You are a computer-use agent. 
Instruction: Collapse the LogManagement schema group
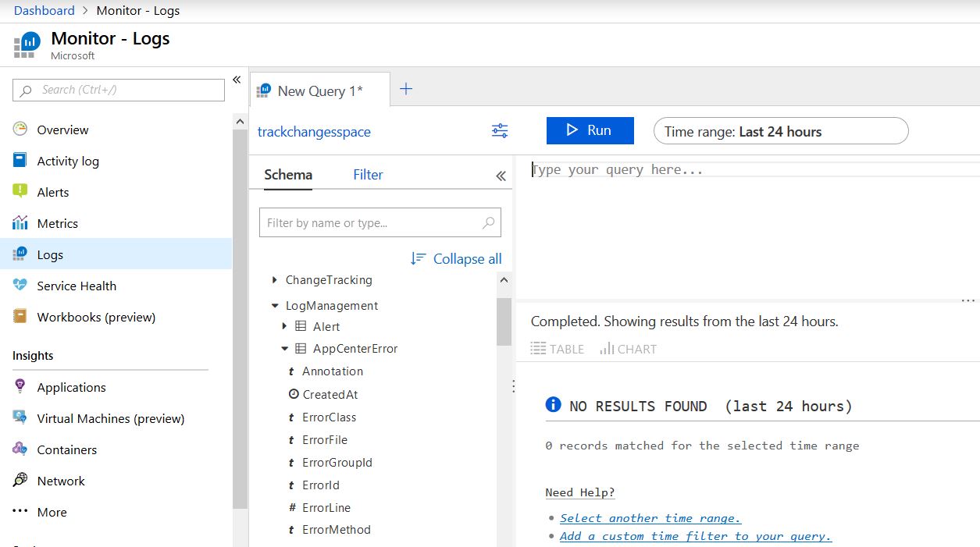pyautogui.click(x=275, y=306)
